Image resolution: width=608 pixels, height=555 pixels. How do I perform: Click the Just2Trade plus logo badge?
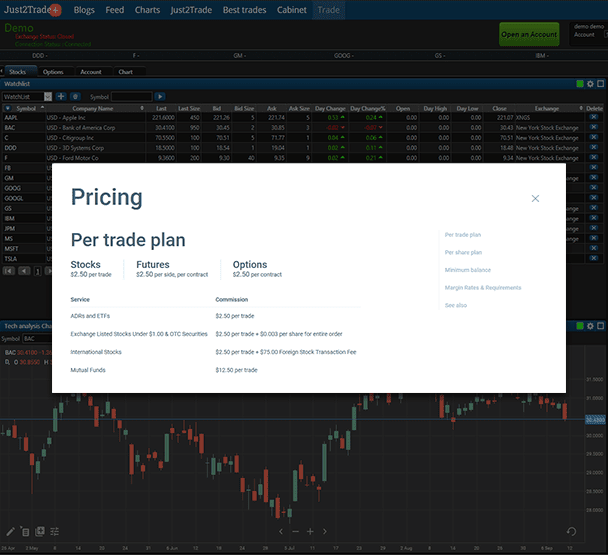pyautogui.click(x=55, y=10)
